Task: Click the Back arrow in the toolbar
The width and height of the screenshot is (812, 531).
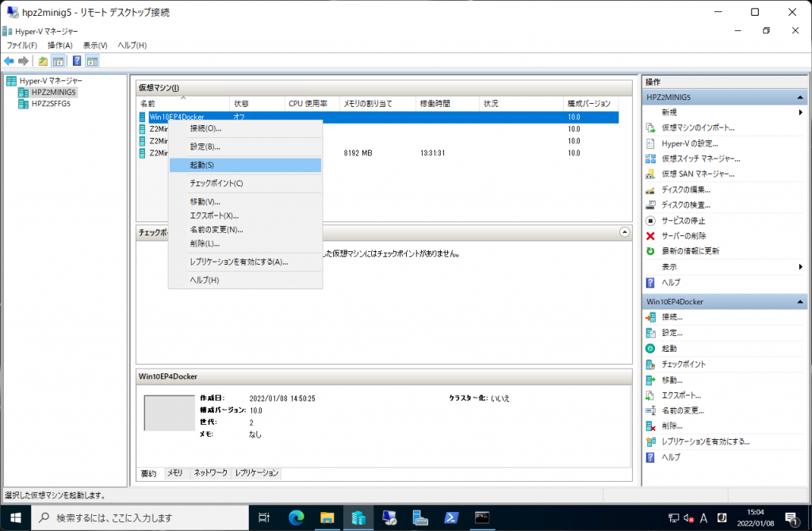Action: [x=9, y=61]
